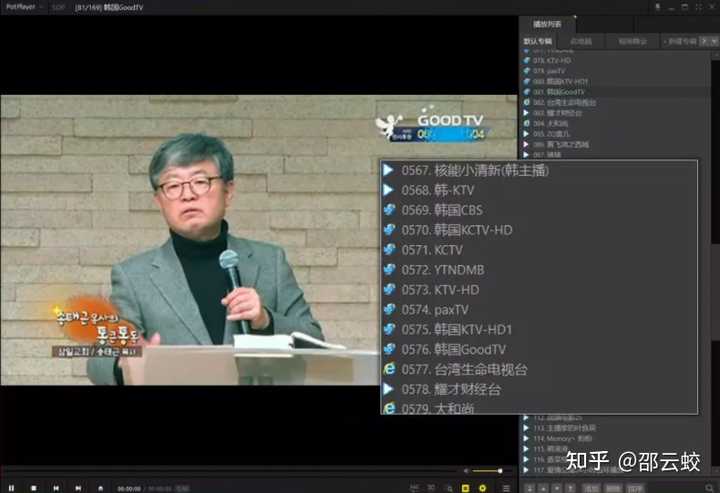Click the playlist vertical scrollbar
720x493 pixels.
pos(714,264)
